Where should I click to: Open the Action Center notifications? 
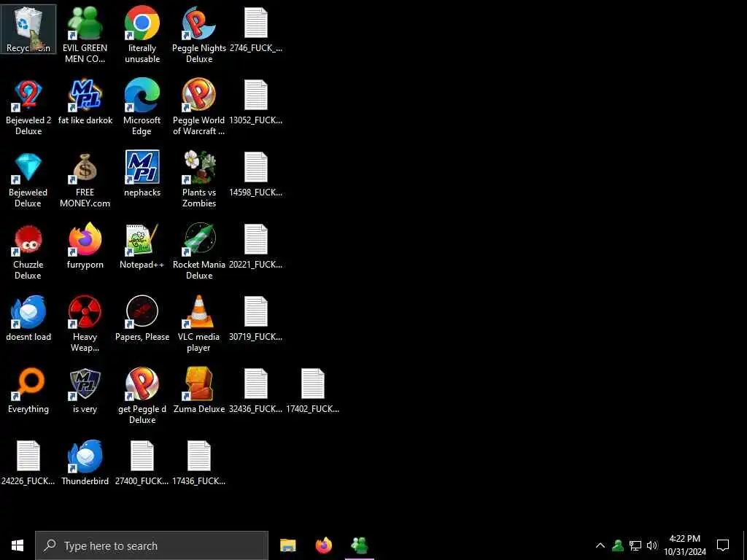(723, 545)
